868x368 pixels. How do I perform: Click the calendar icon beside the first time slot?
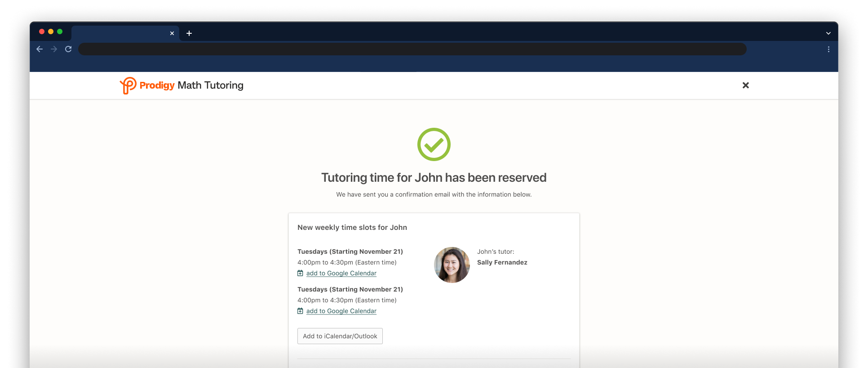[300, 273]
